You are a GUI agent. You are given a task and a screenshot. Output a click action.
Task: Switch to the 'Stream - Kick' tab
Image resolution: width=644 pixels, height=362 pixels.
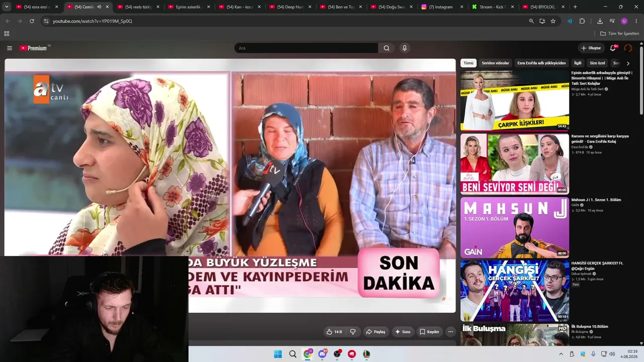[493, 7]
